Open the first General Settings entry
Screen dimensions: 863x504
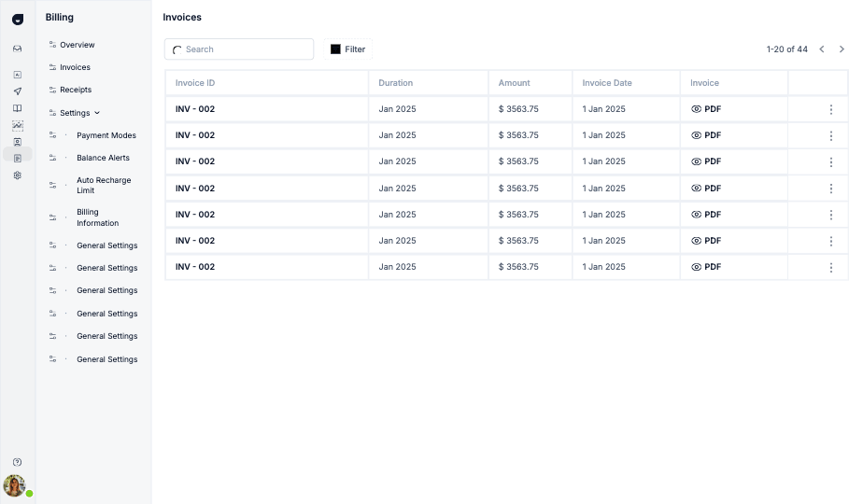click(106, 245)
